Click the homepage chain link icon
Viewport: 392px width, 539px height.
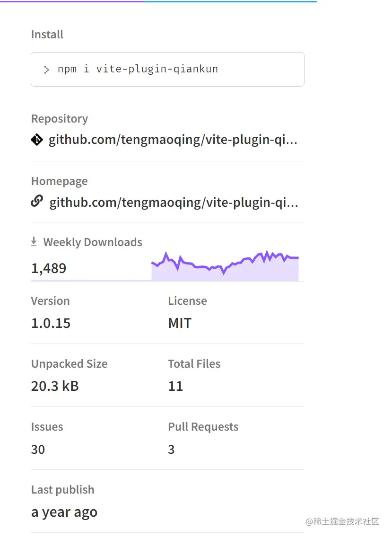[x=37, y=202]
